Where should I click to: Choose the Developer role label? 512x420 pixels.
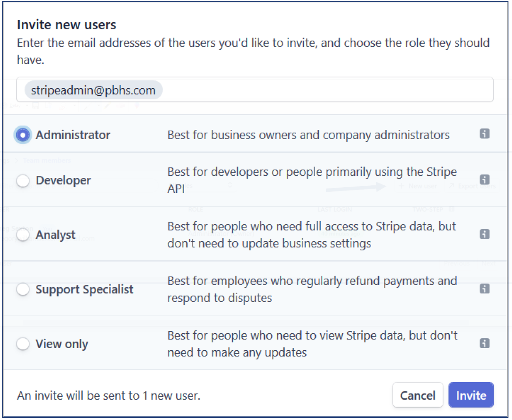[x=63, y=181]
